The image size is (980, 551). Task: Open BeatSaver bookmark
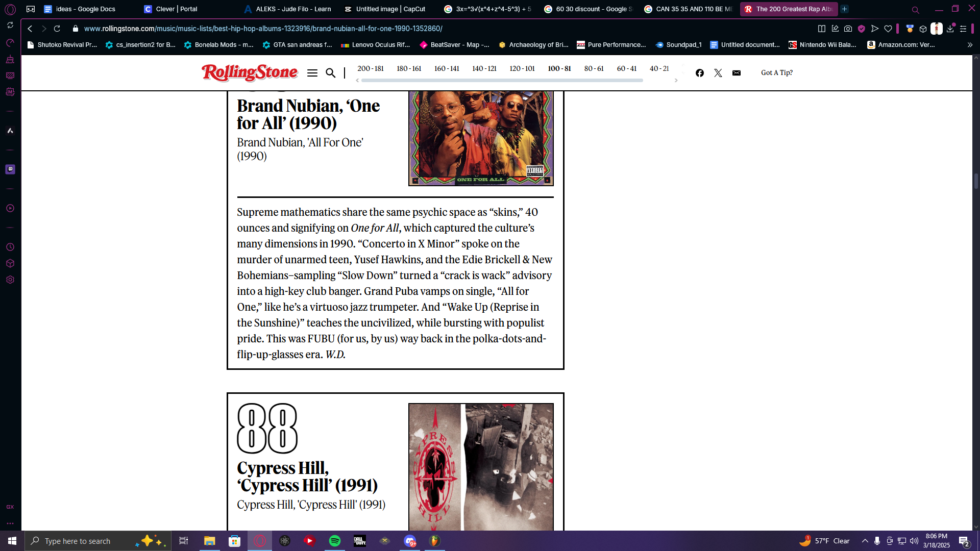(x=454, y=45)
